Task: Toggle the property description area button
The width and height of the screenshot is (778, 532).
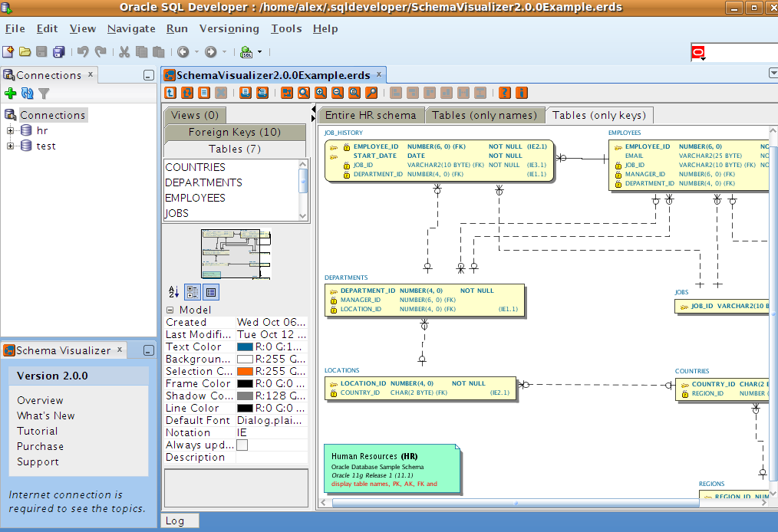Action: (x=211, y=292)
